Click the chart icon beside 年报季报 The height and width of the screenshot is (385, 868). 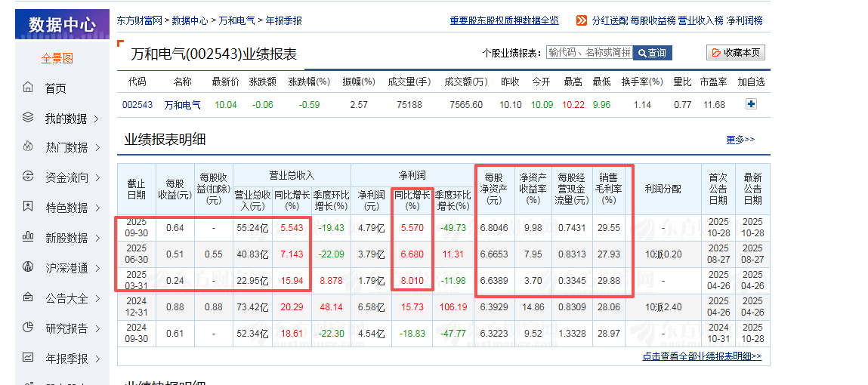pyautogui.click(x=28, y=358)
